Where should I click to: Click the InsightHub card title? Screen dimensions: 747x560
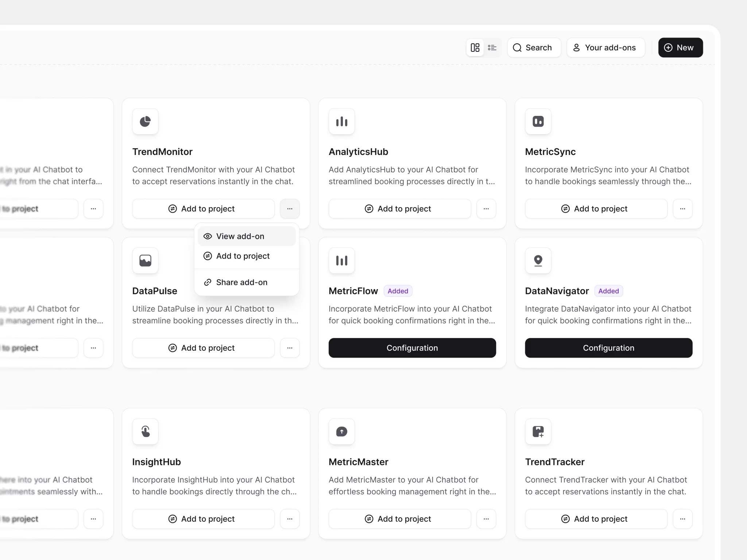[x=156, y=462]
